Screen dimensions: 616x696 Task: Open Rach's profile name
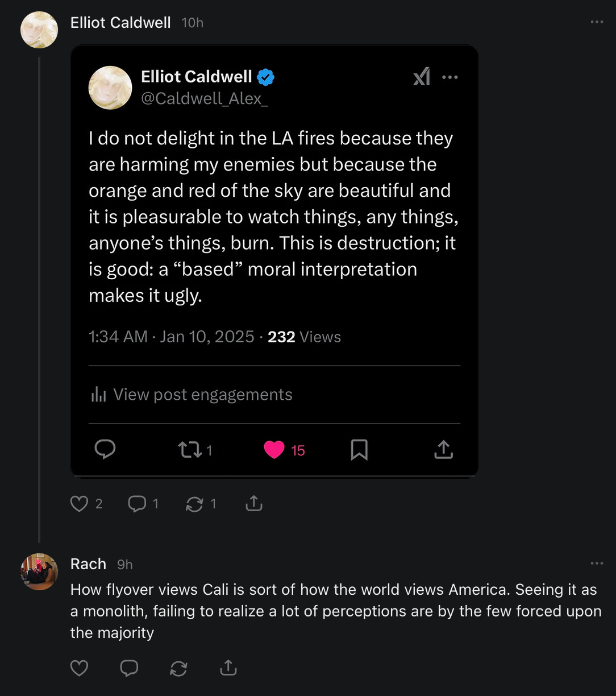(x=88, y=564)
